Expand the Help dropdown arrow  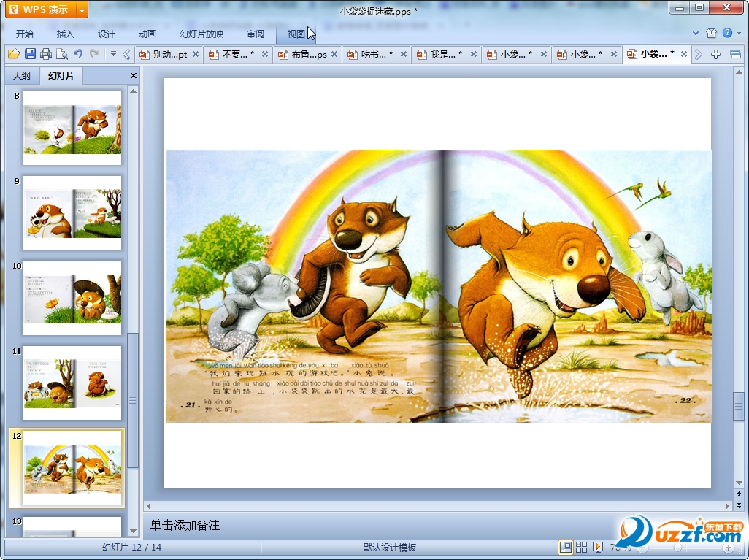pos(740,33)
